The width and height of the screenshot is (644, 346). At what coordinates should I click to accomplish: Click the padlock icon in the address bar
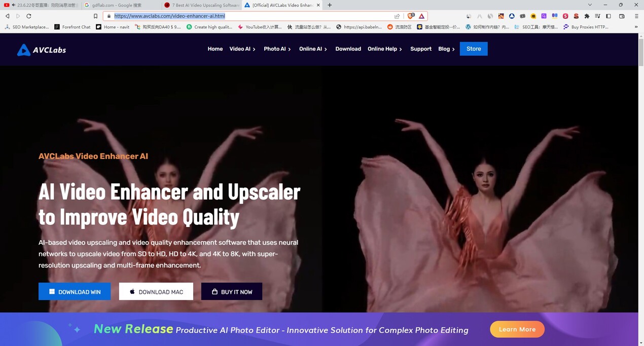[x=109, y=16]
